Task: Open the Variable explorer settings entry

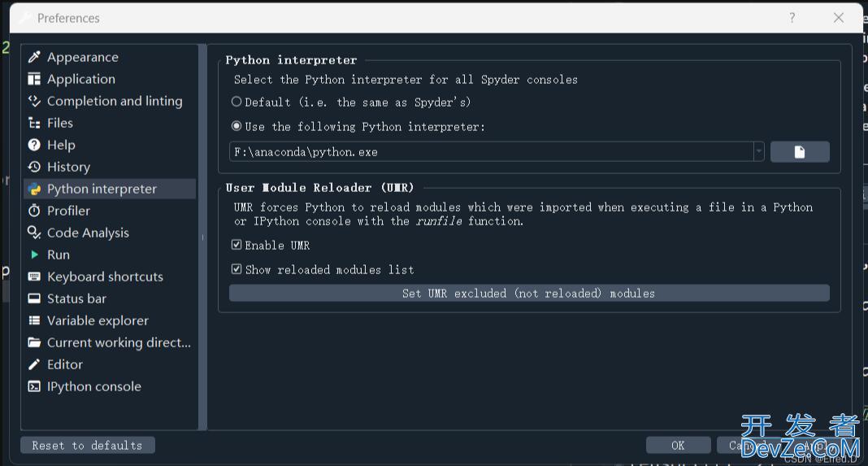Action: point(109,320)
